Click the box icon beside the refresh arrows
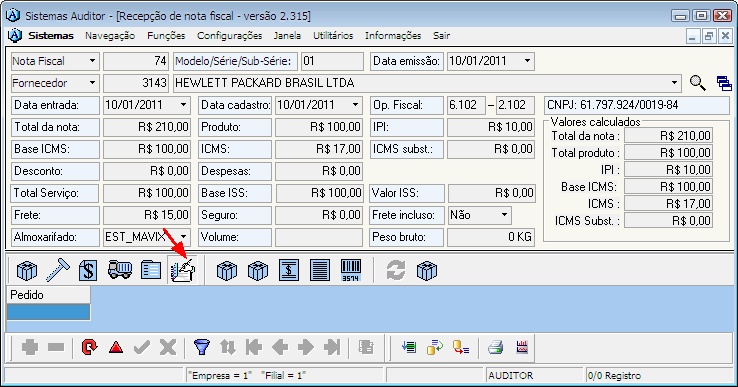 coord(427,271)
